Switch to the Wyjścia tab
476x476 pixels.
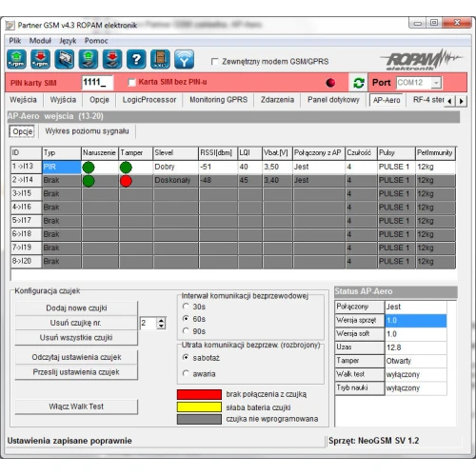[63, 100]
